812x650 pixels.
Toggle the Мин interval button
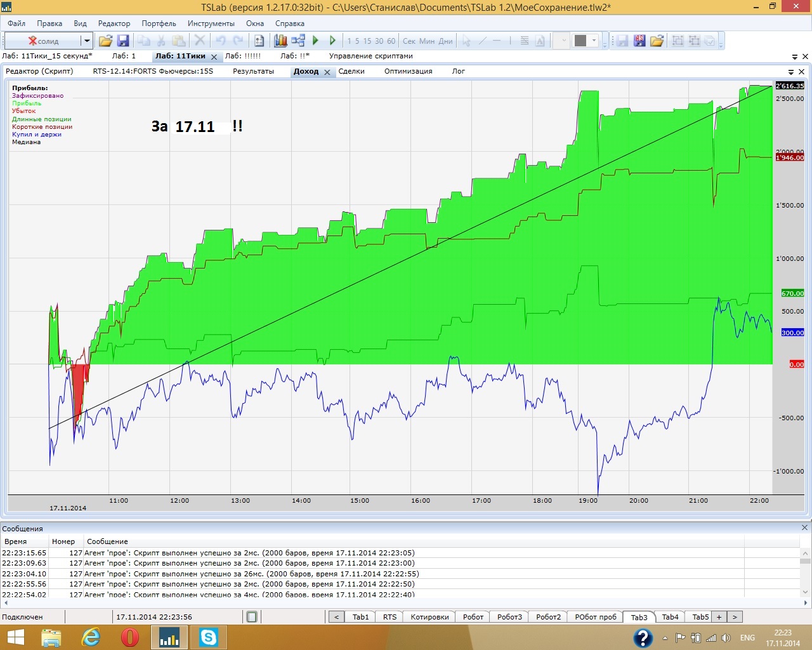pos(427,41)
